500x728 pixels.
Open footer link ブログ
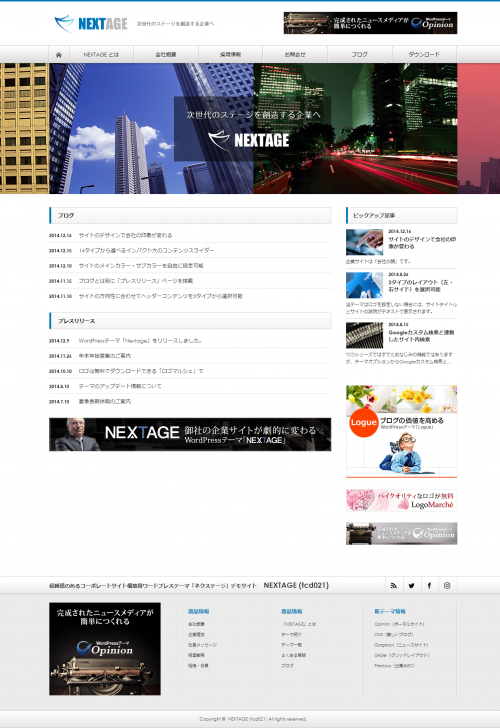pyautogui.click(x=287, y=666)
